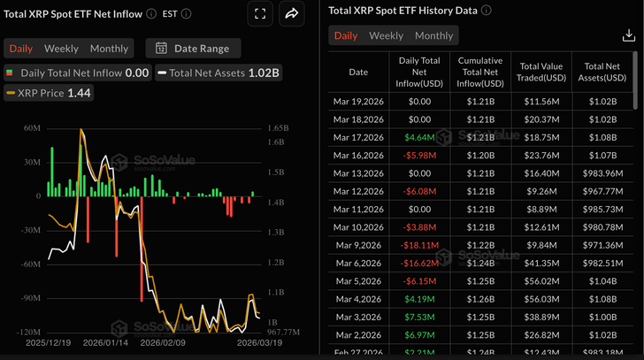Image resolution: width=644 pixels, height=360 pixels.
Task: Open the Date Range picker
Action: point(193,49)
